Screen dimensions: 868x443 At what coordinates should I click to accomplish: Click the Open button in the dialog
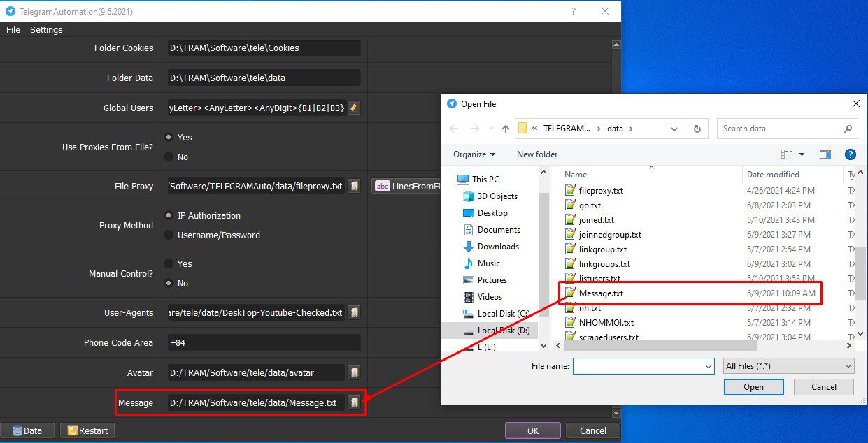(753, 387)
